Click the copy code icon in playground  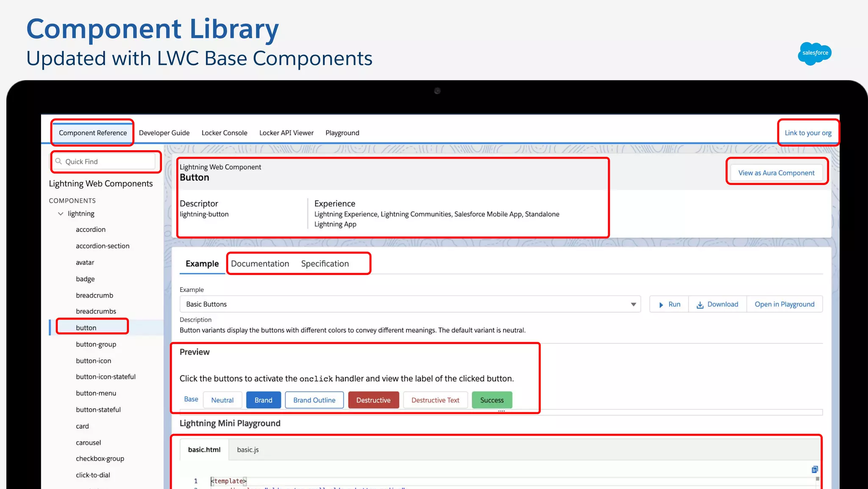[x=814, y=469]
